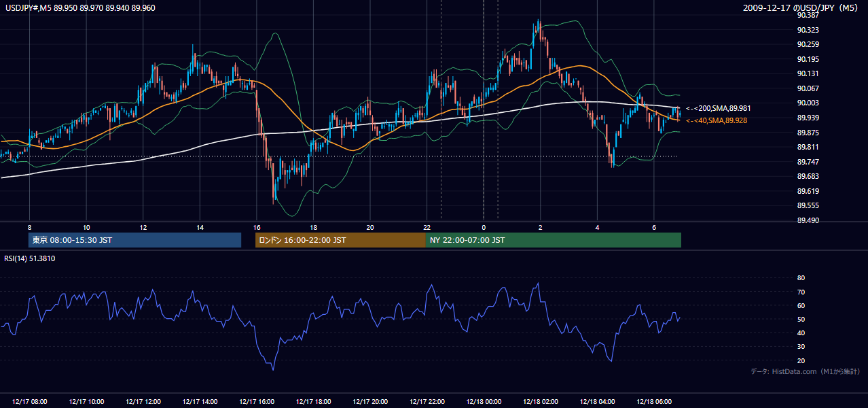Click price axis label 89.875
Viewport: 868px width, 408px height.
pos(808,133)
